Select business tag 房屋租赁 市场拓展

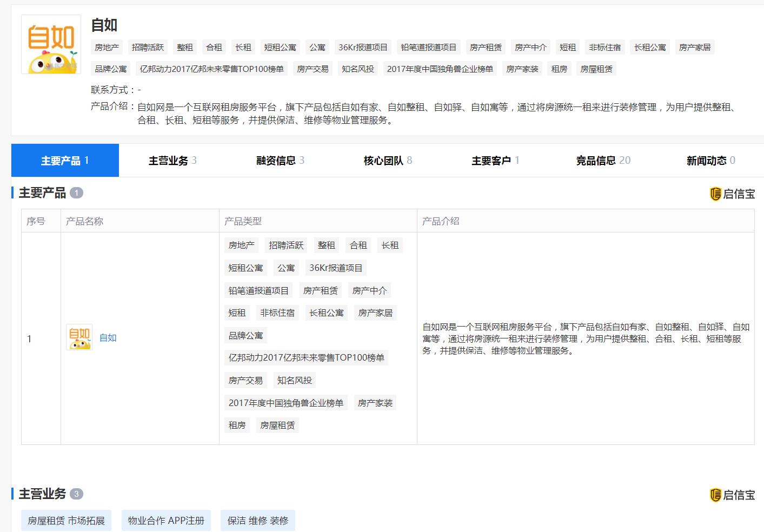point(67,521)
